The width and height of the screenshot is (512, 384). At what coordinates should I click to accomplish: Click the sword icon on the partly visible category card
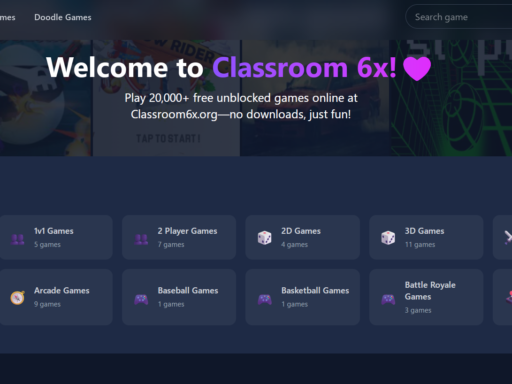pos(508,238)
